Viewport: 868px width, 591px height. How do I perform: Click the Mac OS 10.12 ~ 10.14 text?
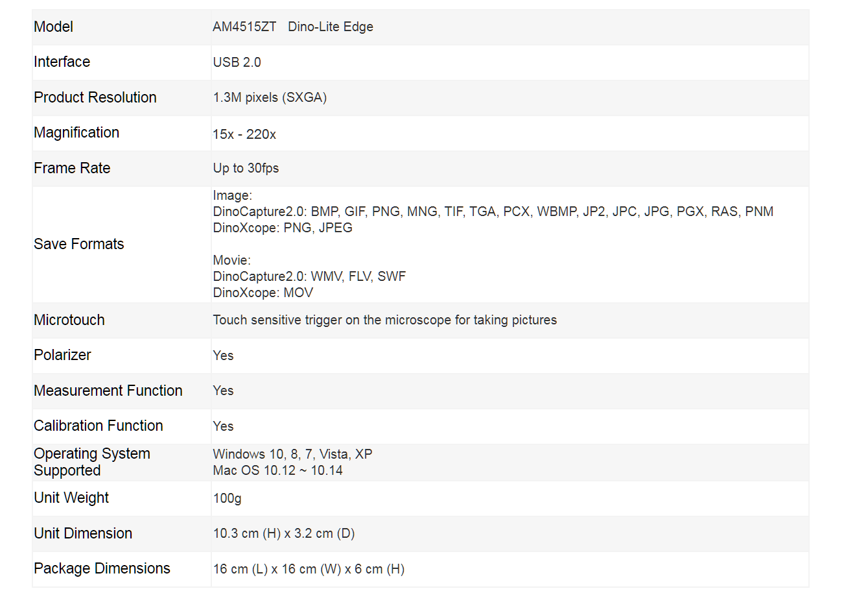pyautogui.click(x=277, y=470)
